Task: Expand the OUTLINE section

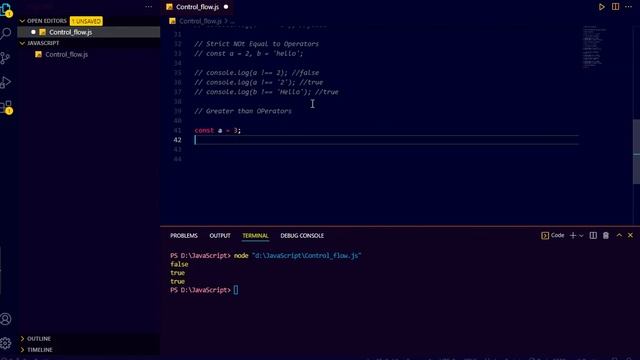Action: 36,338
